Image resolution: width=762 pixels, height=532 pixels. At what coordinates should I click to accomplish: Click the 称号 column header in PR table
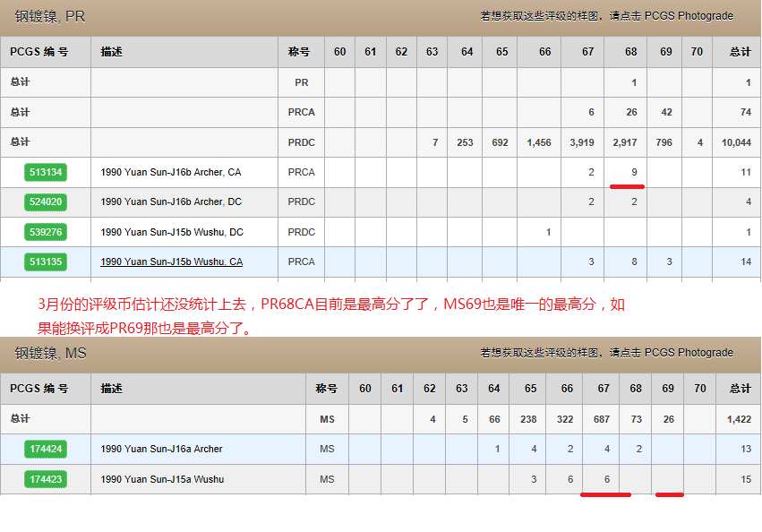pos(300,52)
